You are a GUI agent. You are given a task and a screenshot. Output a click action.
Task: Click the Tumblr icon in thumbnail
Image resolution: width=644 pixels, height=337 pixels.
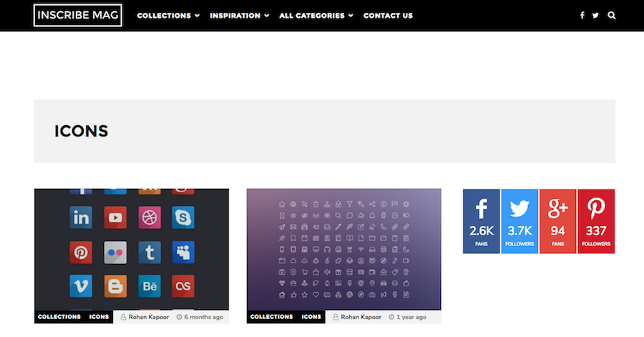[x=150, y=252]
